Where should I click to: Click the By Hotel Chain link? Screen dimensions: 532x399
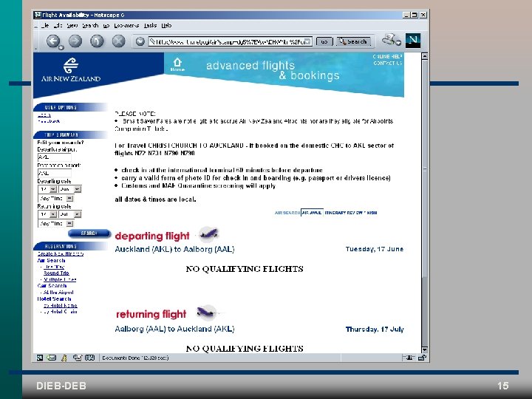(x=61, y=312)
